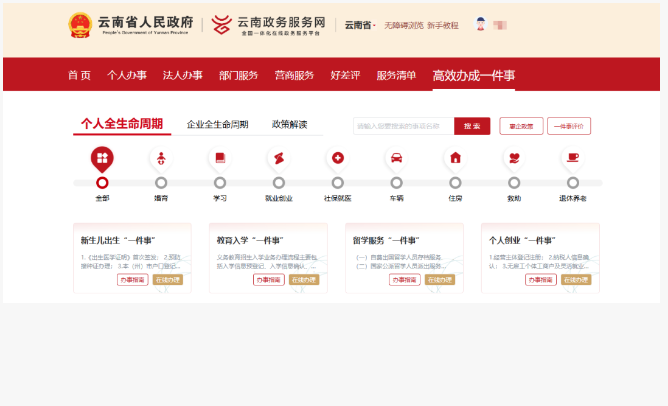This screenshot has height=406, width=668.
Task: Click the 一件事评价 outlined button
Action: (x=569, y=126)
